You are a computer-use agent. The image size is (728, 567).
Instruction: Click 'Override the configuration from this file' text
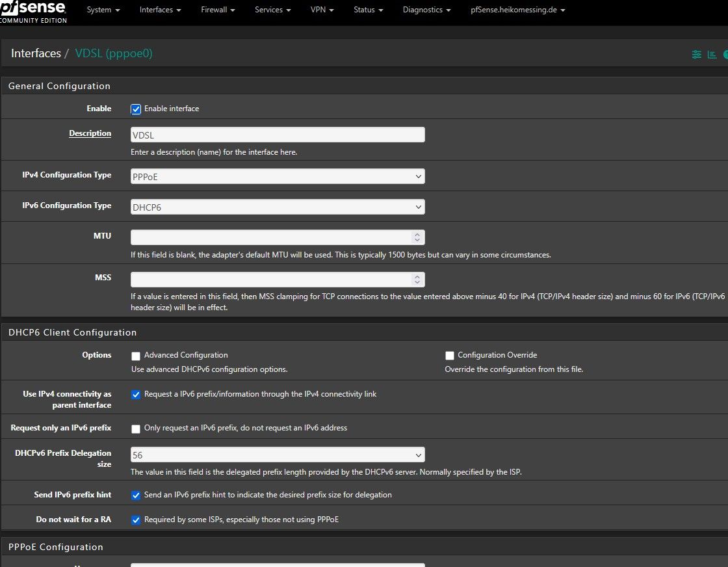tap(514, 369)
